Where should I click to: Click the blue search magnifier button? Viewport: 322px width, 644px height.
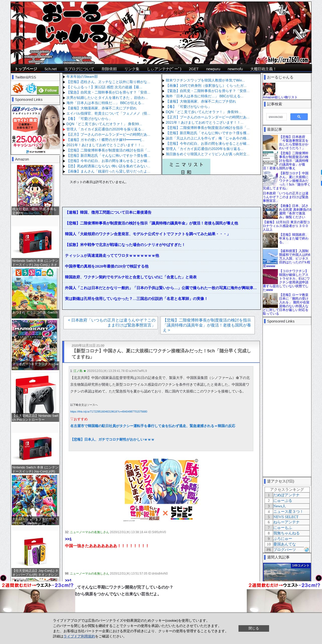coord(299,117)
